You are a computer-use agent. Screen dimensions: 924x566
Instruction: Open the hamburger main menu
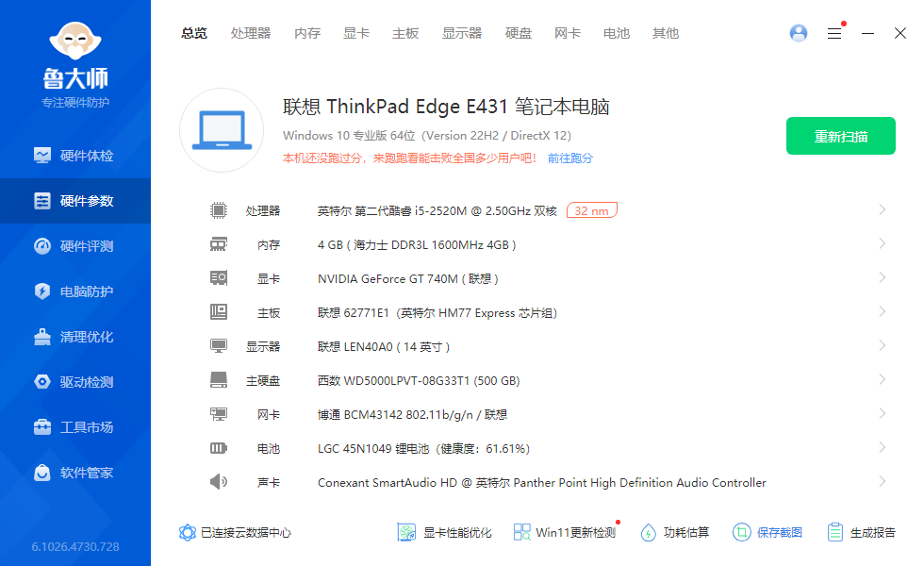coord(834,34)
